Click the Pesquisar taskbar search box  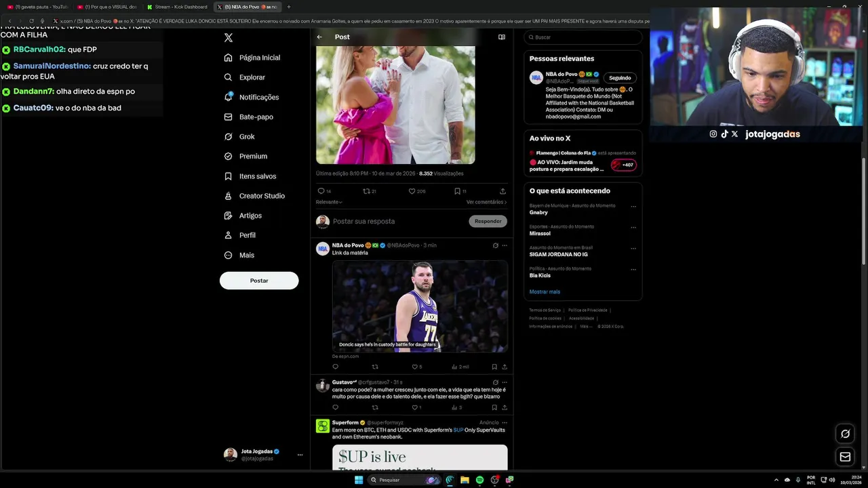(x=405, y=480)
